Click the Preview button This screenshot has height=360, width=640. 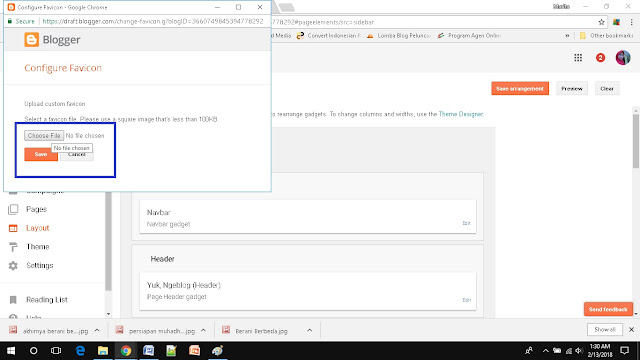(x=572, y=89)
